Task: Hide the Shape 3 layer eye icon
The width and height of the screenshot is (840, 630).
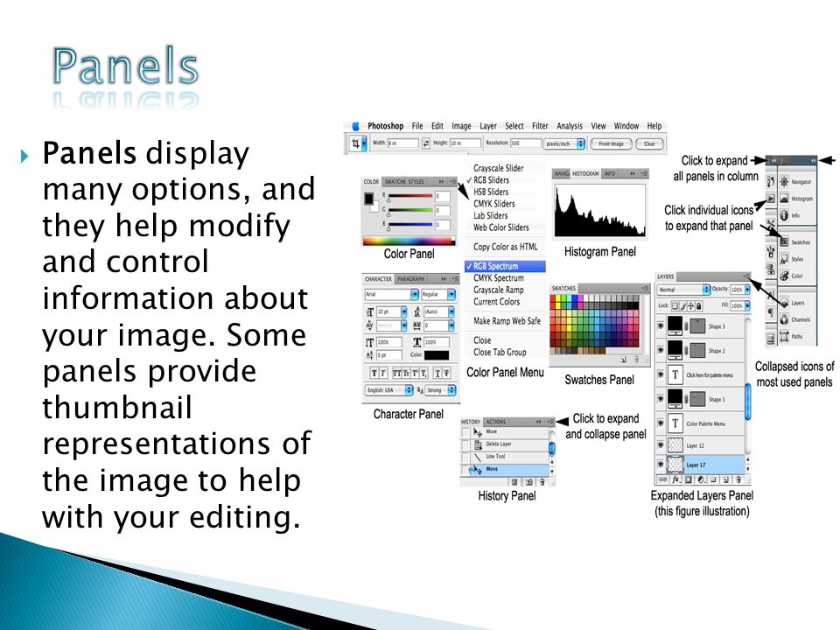Action: 661,325
